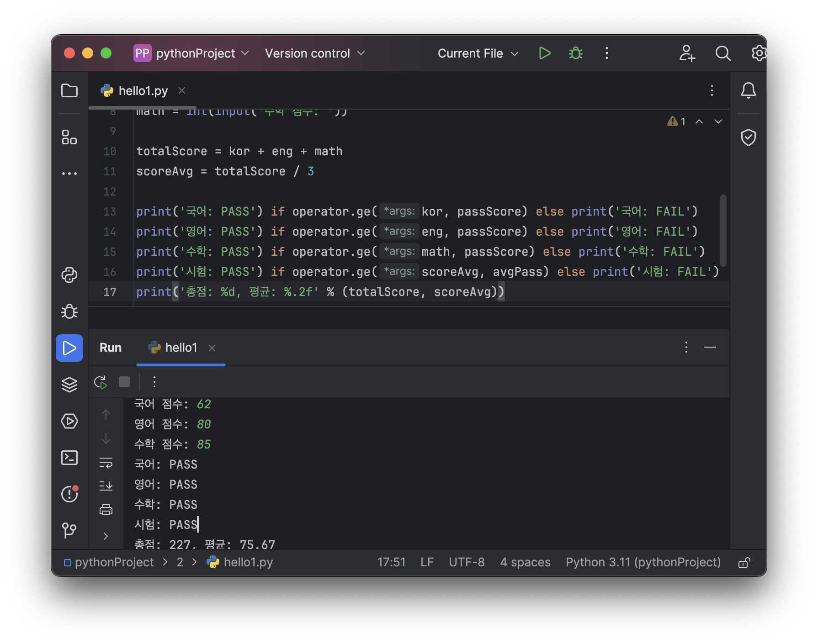Close the hello1 run tab
Image resolution: width=818 pixels, height=644 pixels.
click(x=212, y=348)
